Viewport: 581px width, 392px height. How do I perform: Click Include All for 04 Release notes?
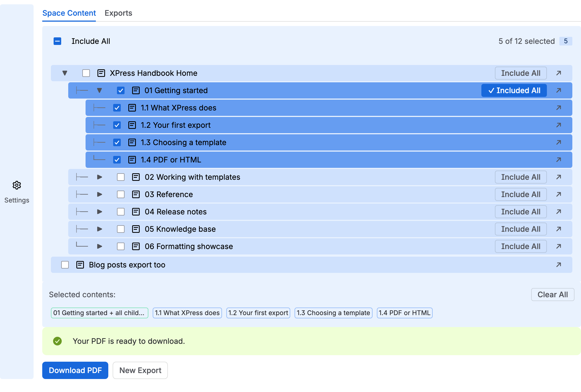(x=521, y=212)
